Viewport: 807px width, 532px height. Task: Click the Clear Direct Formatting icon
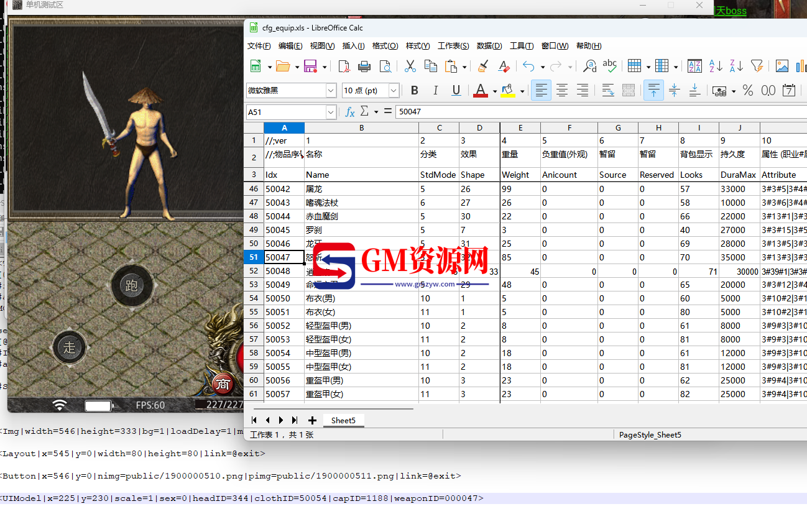point(504,66)
